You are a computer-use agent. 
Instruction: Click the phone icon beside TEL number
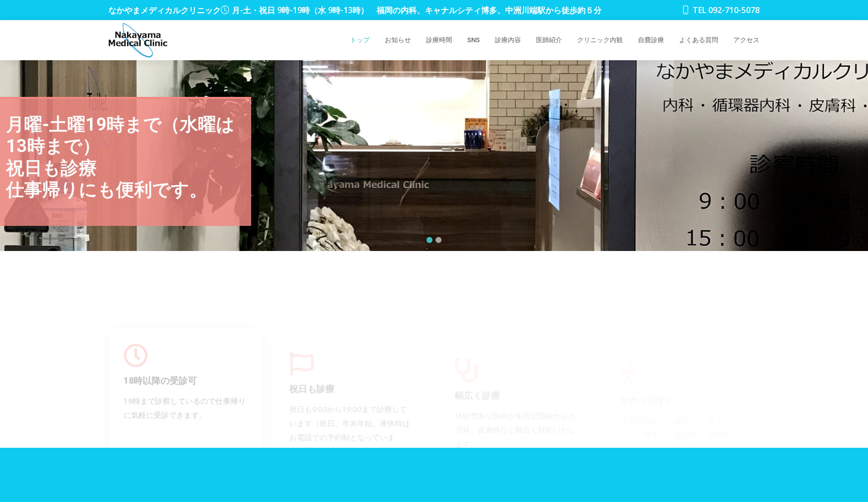pyautogui.click(x=685, y=10)
